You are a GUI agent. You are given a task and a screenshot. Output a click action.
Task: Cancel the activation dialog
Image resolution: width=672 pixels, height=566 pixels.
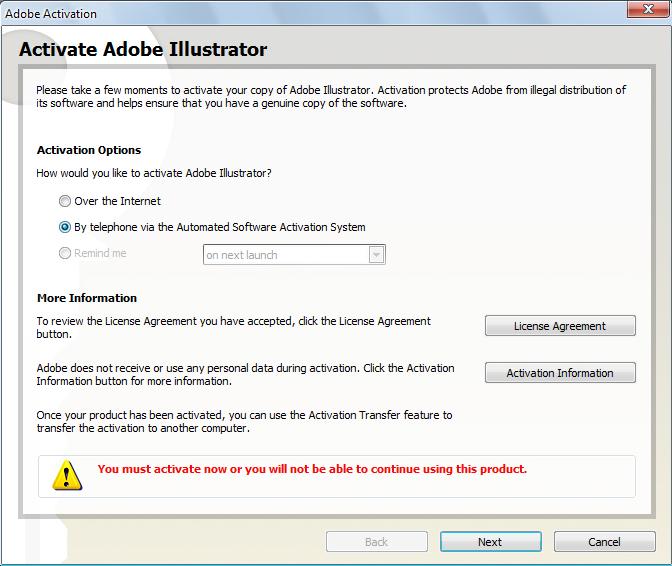pyautogui.click(x=604, y=542)
